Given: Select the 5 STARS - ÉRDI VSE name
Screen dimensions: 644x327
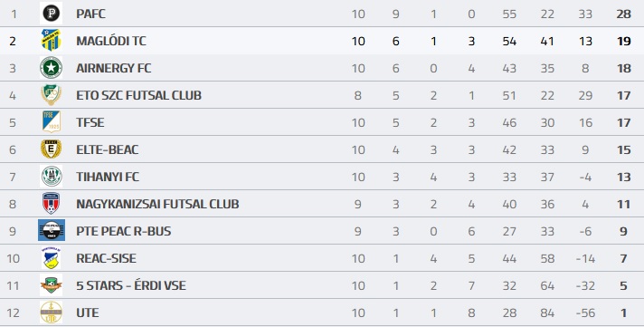Looking at the screenshot, I should pyautogui.click(x=131, y=284).
